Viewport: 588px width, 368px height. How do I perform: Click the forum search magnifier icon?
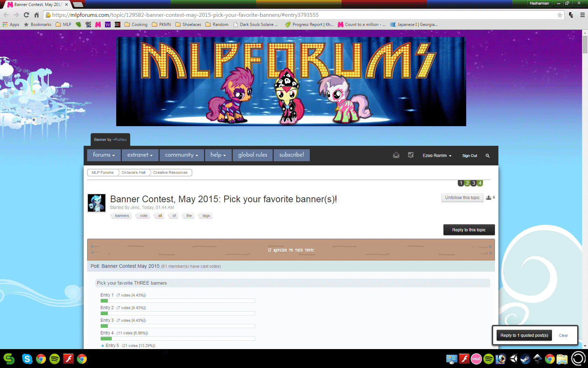(x=488, y=156)
